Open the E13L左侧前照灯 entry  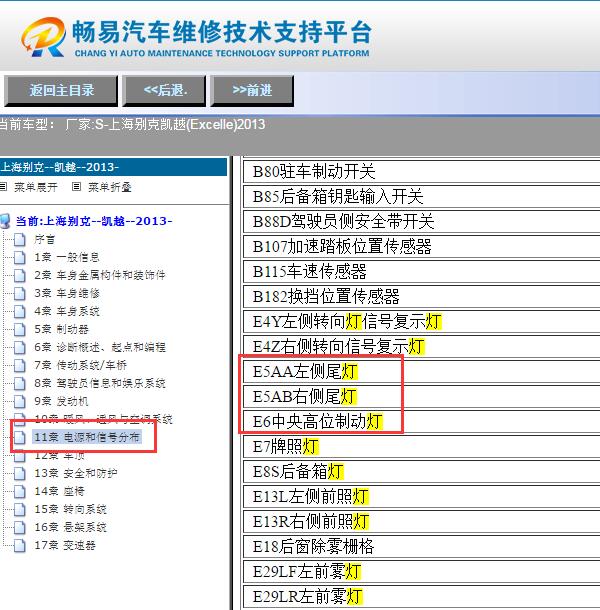(421, 496)
